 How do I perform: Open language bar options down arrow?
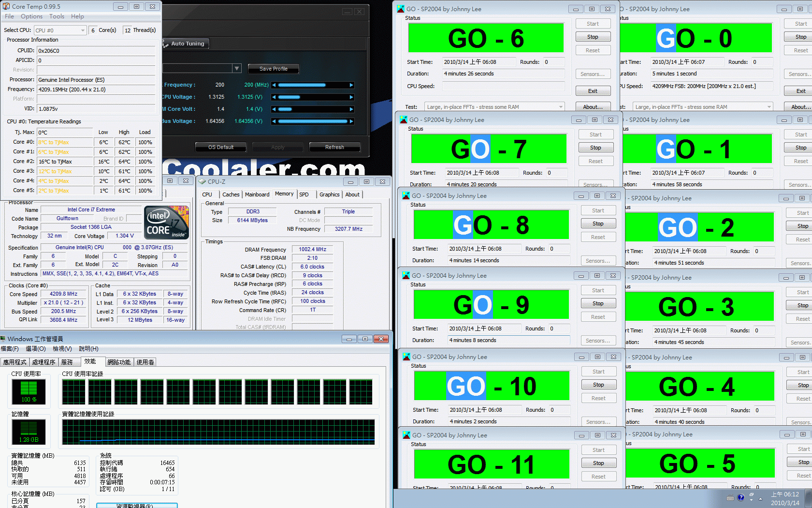(x=752, y=500)
